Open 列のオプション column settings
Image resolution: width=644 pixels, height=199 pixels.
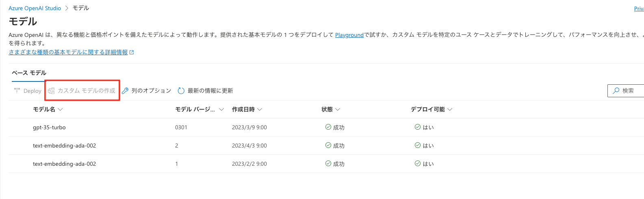[151, 91]
